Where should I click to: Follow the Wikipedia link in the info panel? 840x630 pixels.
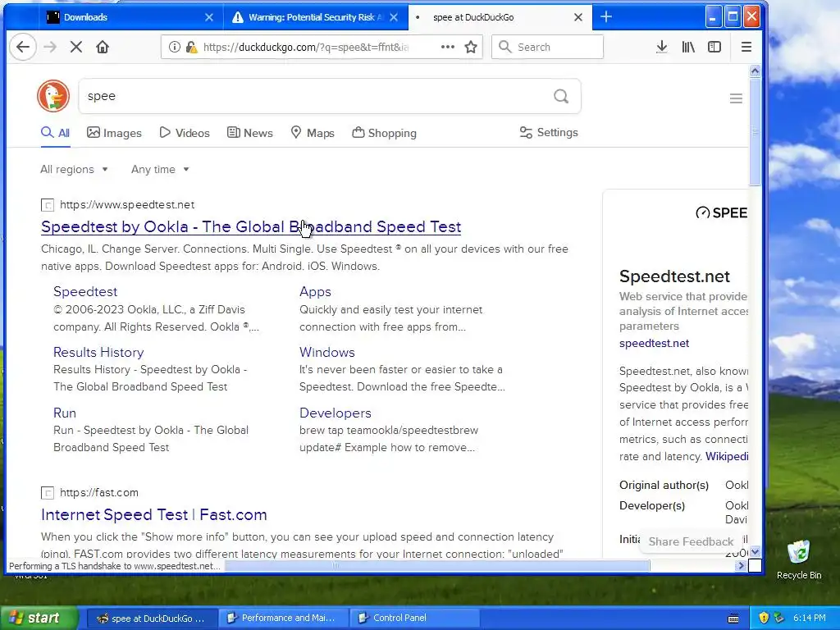point(727,456)
